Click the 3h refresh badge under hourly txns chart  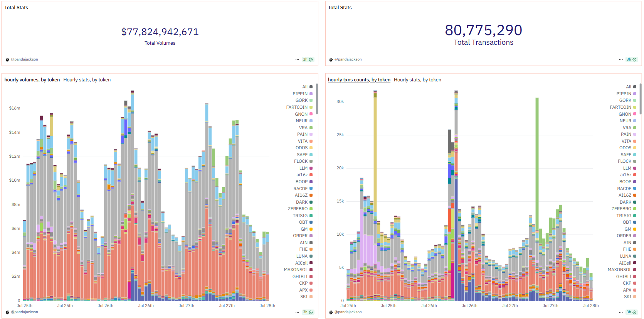tap(631, 312)
